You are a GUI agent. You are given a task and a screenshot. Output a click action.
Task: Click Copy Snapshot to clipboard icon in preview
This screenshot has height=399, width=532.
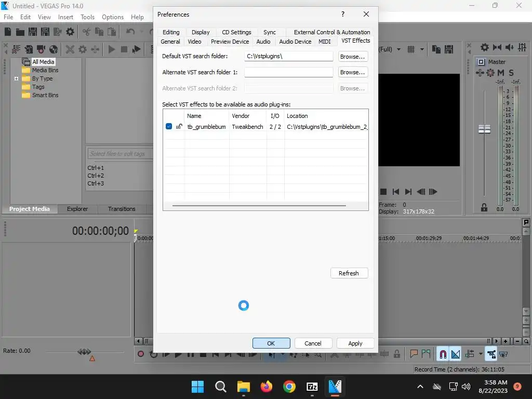point(436,49)
